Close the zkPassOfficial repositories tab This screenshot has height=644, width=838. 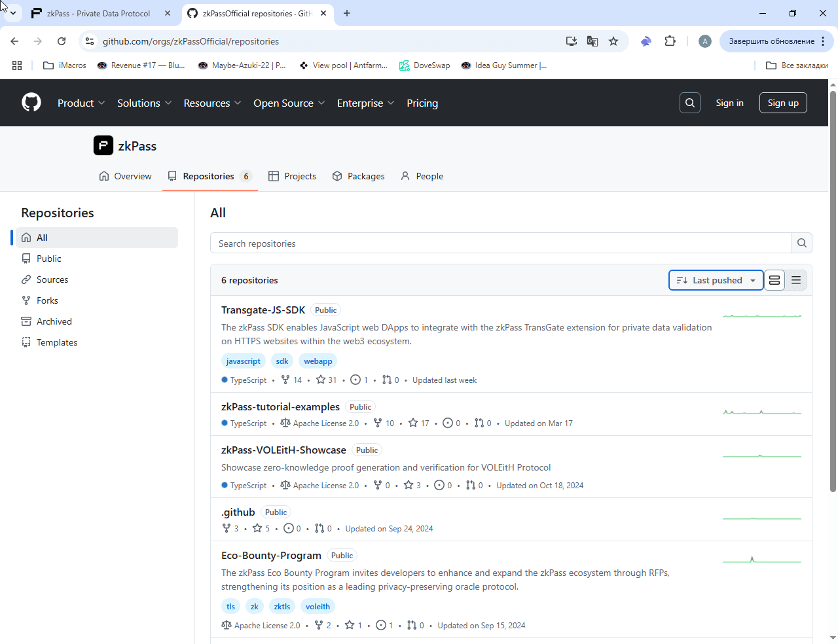click(x=323, y=13)
